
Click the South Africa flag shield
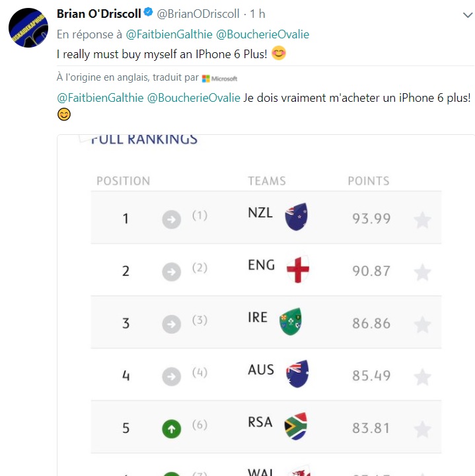tap(296, 426)
